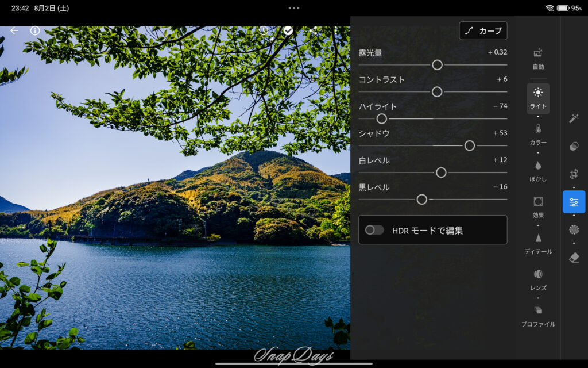The height and width of the screenshot is (368, 588).
Task: Enable HDR モードで編集 (Edit in HDR mode)
Action: (x=376, y=229)
